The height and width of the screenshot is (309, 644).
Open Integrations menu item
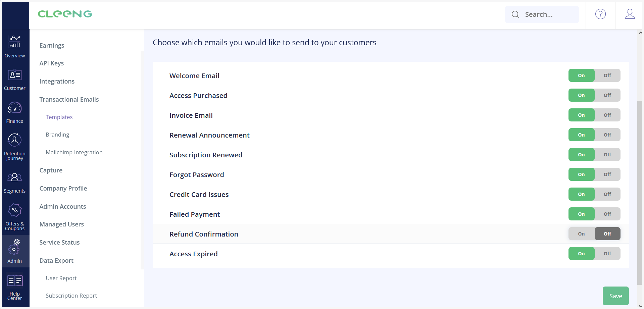(x=57, y=81)
